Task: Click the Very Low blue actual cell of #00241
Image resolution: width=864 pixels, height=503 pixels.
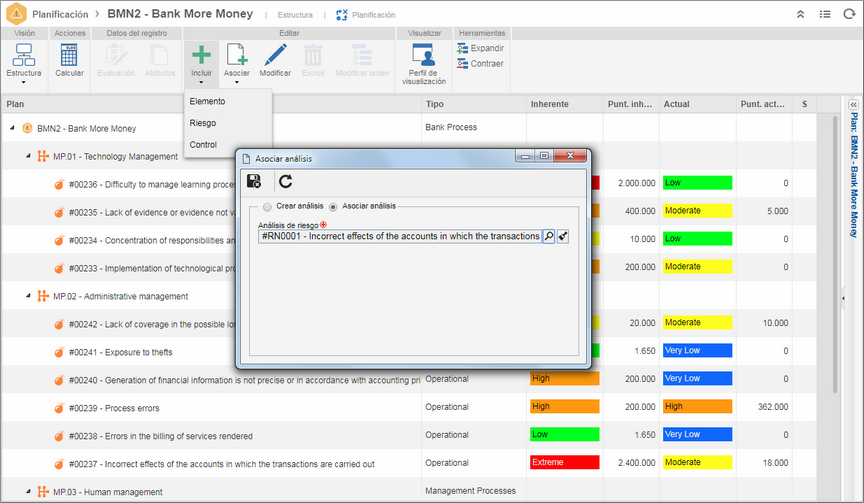Action: [x=698, y=350]
